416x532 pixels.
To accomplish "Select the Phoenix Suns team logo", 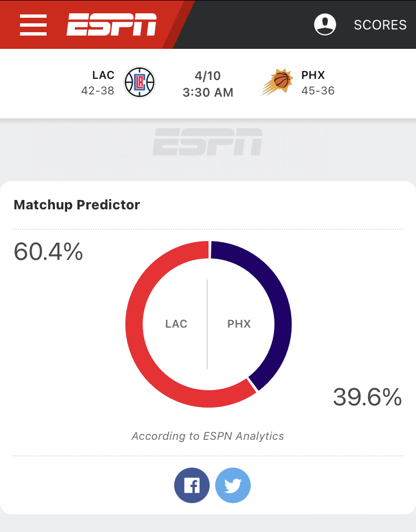I will pos(277,82).
